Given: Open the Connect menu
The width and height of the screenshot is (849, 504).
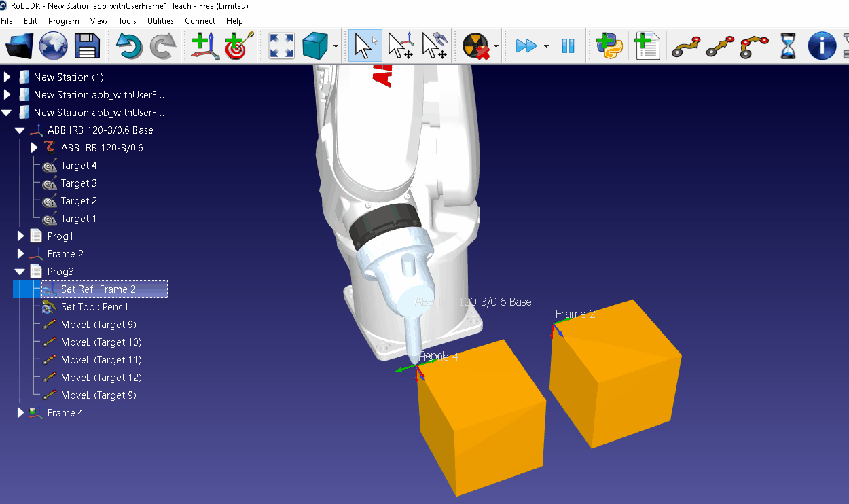Looking at the screenshot, I should tap(200, 21).
